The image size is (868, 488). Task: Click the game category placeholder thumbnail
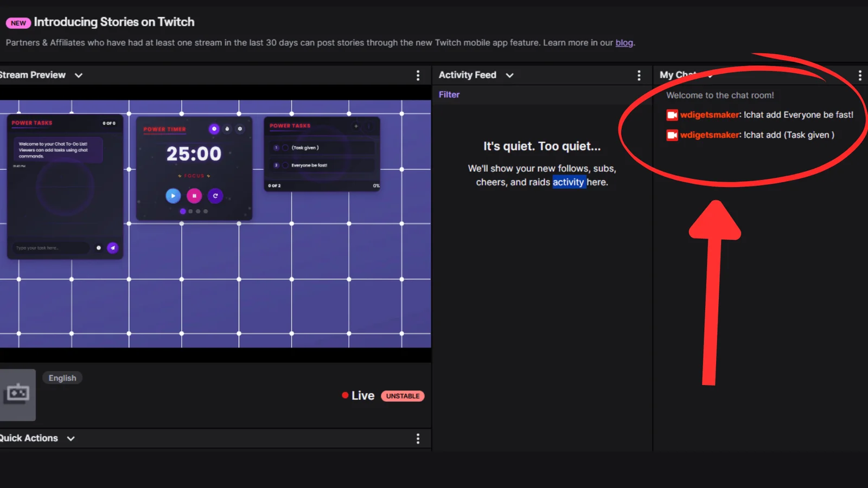[18, 395]
